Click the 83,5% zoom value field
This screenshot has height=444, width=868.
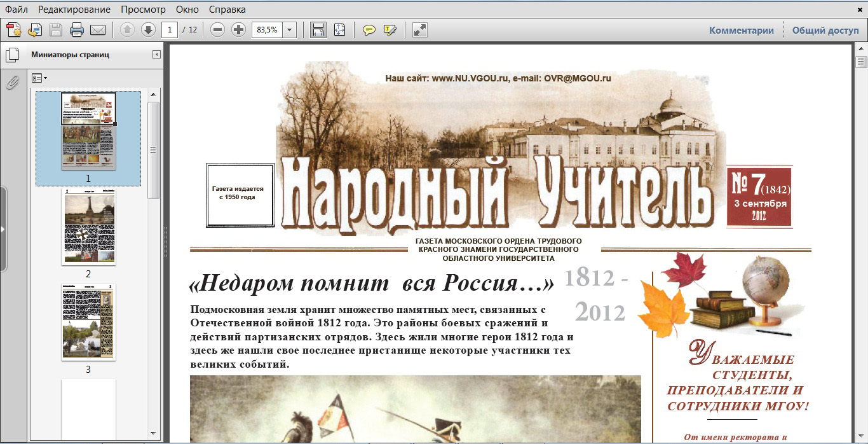(x=267, y=30)
